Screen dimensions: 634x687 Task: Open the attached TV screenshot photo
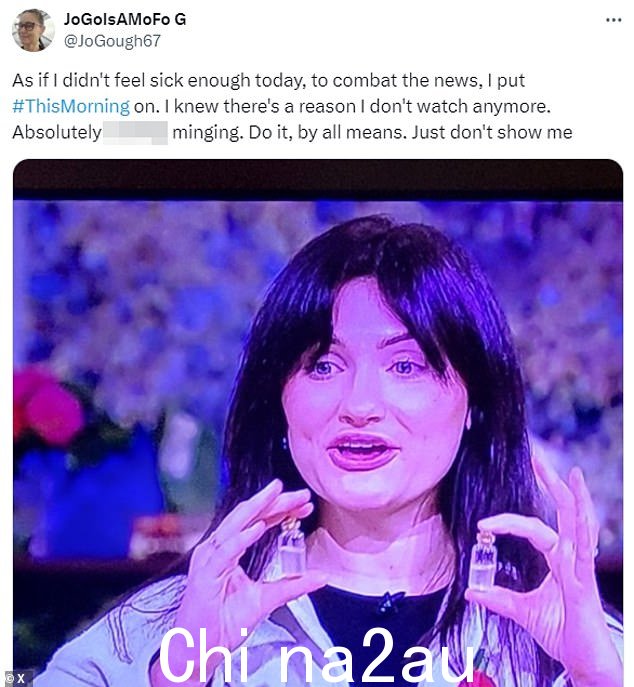(x=318, y=423)
